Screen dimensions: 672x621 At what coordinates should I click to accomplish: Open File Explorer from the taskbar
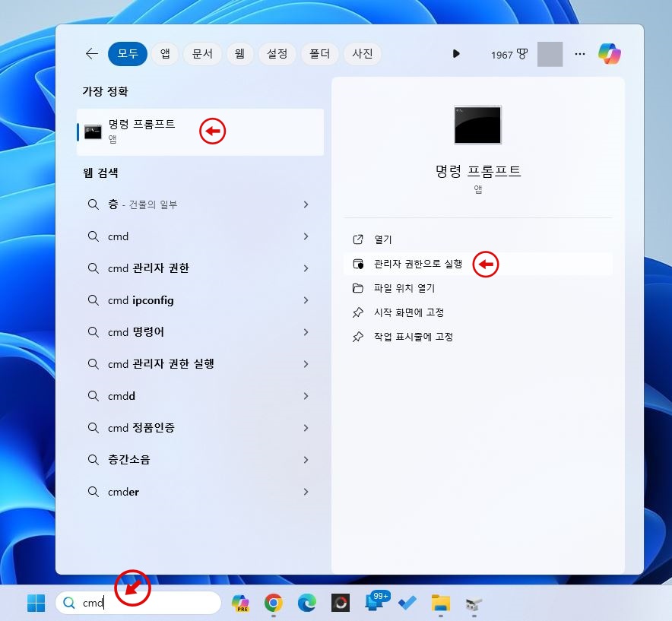(x=441, y=603)
